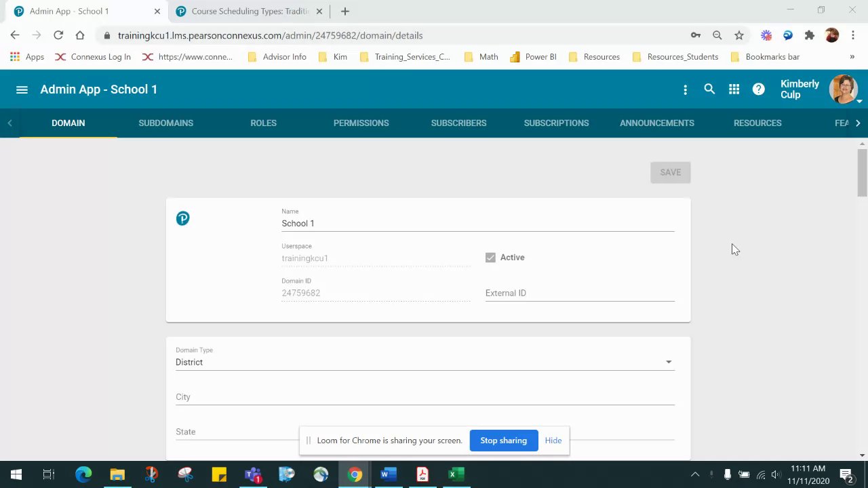Click the browser address bar URL
The height and width of the screenshot is (488, 868).
(x=270, y=35)
